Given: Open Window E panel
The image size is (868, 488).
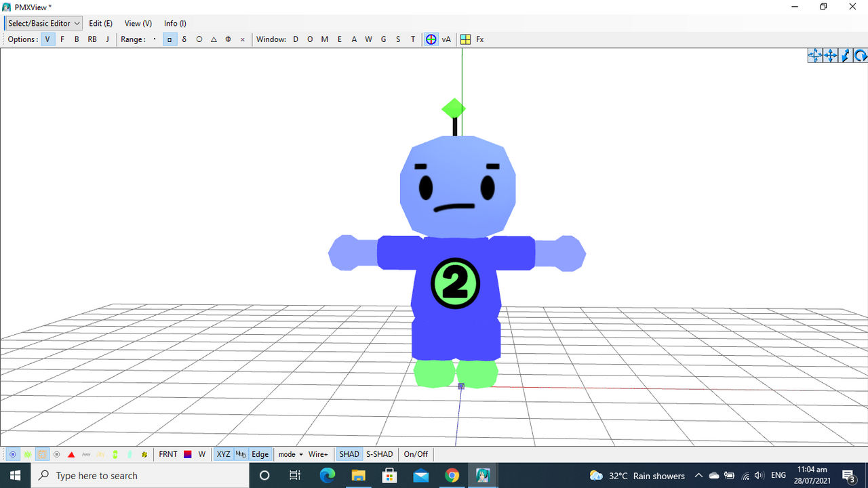Looking at the screenshot, I should [340, 39].
